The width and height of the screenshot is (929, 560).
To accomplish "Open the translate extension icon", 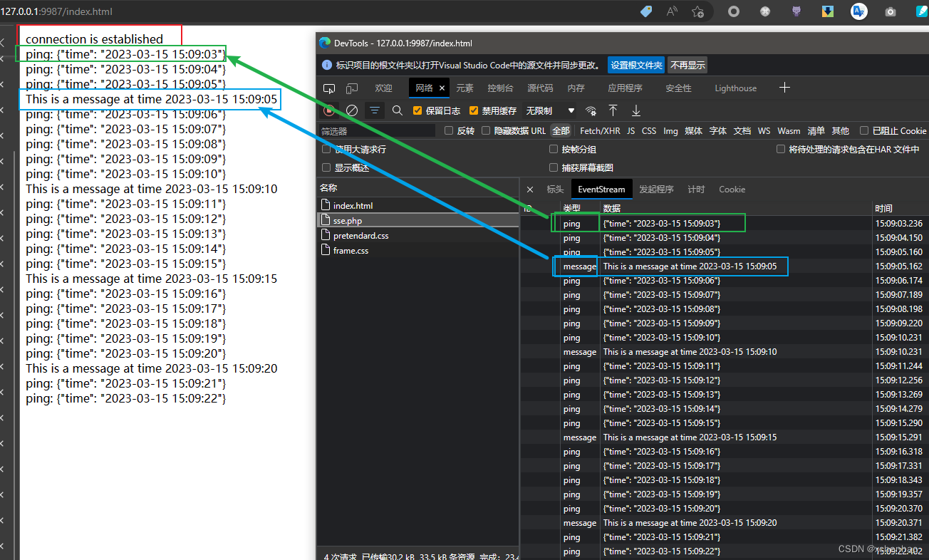I will (859, 11).
